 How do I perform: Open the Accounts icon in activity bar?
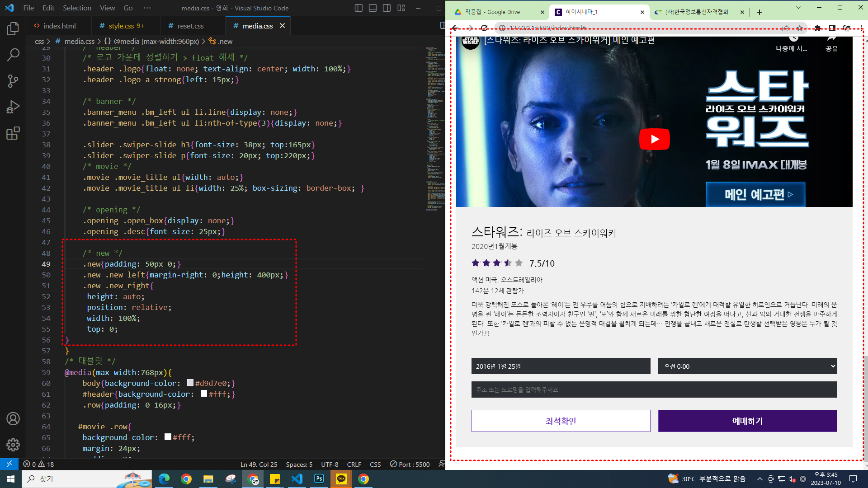click(x=13, y=419)
